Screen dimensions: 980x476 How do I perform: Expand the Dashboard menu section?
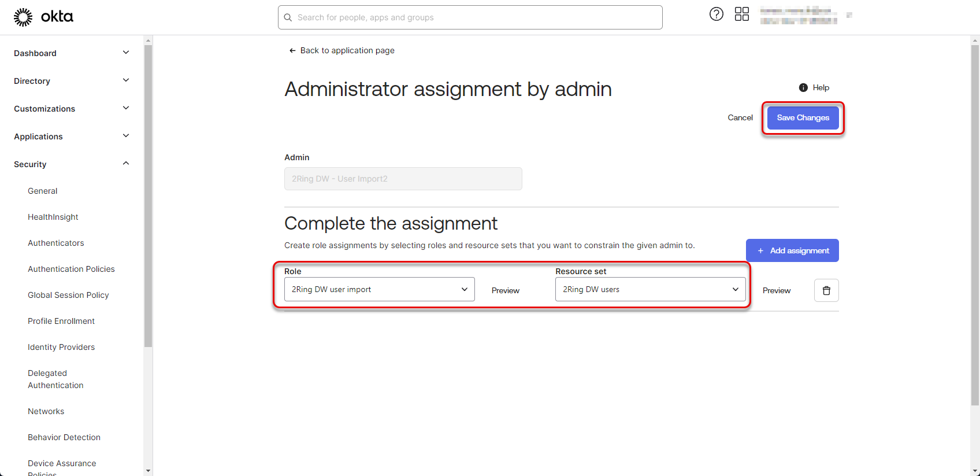(126, 53)
